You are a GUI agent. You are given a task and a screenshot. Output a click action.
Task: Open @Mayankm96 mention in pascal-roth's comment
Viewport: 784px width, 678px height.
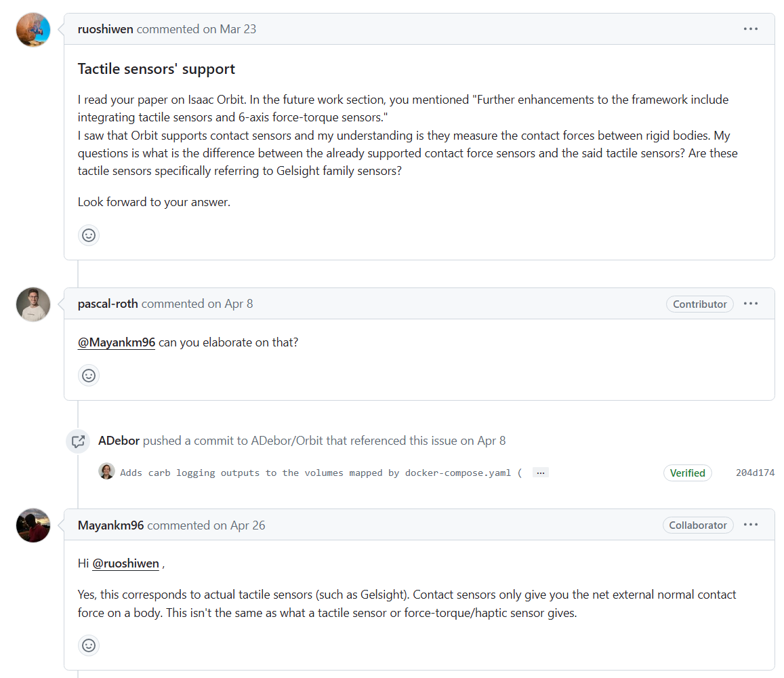(x=117, y=342)
